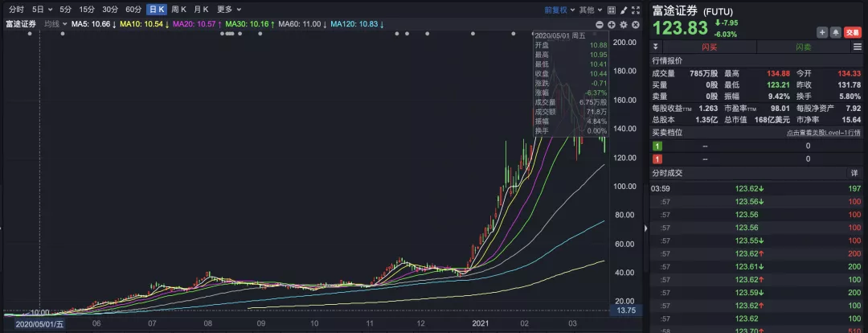This screenshot has width=868, height=333.
Task: Expand the 更多 periods dropdown
Action: (229, 10)
